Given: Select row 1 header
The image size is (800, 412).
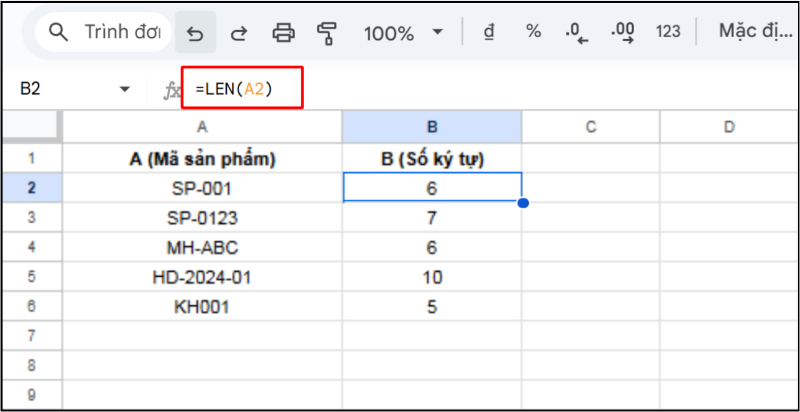Looking at the screenshot, I should (32, 158).
